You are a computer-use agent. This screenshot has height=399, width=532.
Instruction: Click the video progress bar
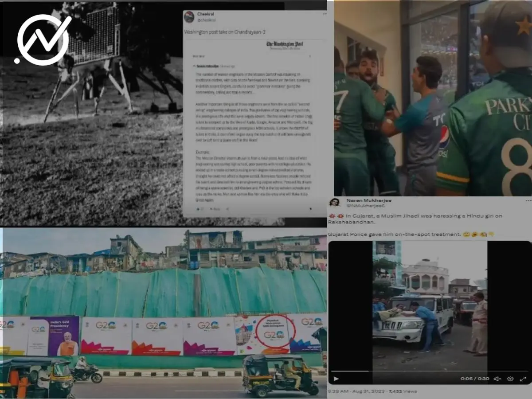click(430, 371)
